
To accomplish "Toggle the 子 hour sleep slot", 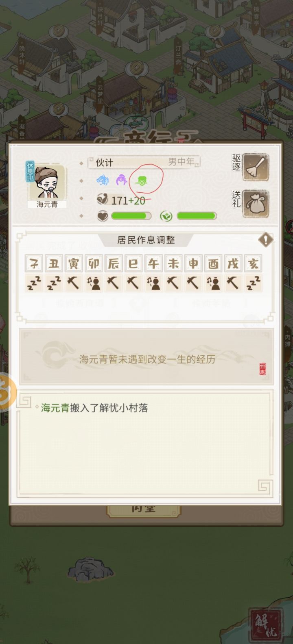I will click(x=34, y=283).
